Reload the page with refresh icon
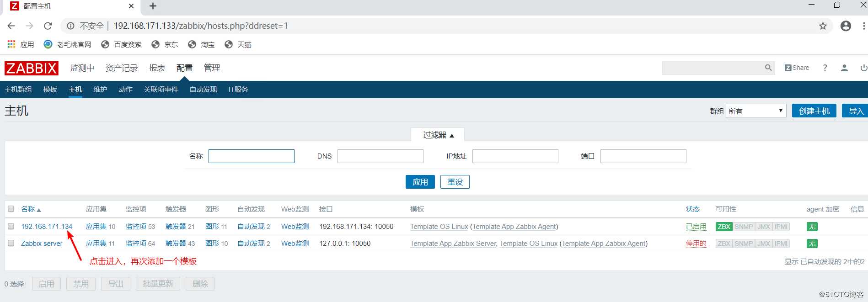Image resolution: width=868 pixels, height=302 pixels. (x=48, y=26)
